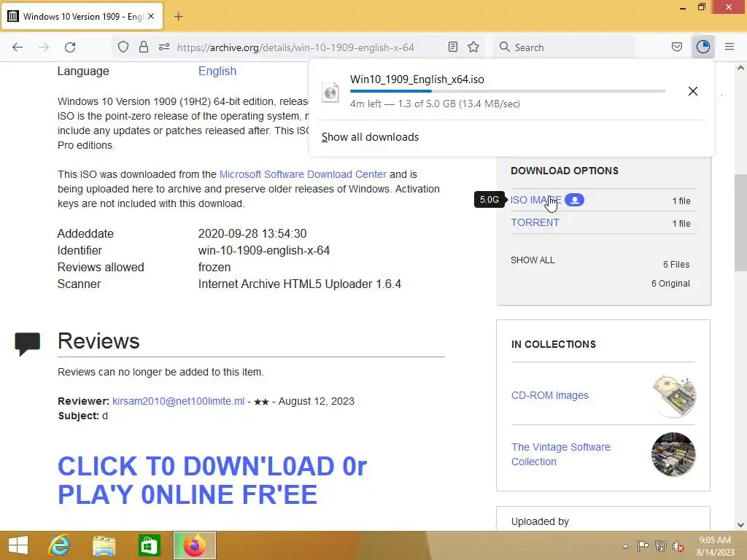Click the ISO file icon in downloads panel

click(x=330, y=92)
